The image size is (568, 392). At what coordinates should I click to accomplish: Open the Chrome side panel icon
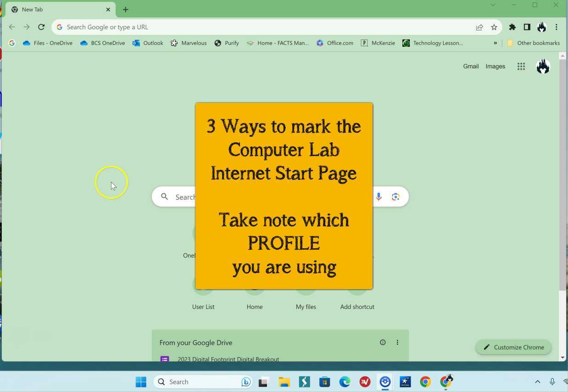click(x=527, y=27)
